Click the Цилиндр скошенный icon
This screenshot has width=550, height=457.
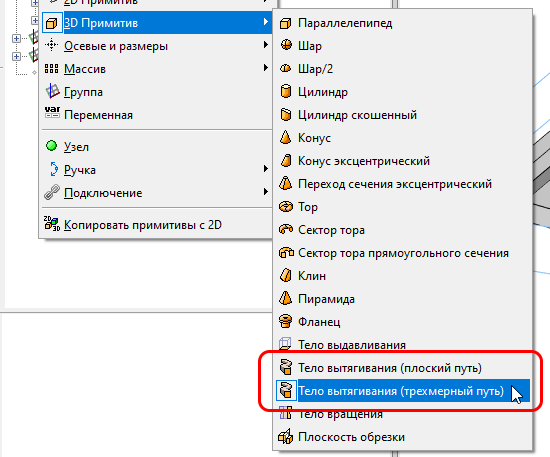tap(286, 115)
